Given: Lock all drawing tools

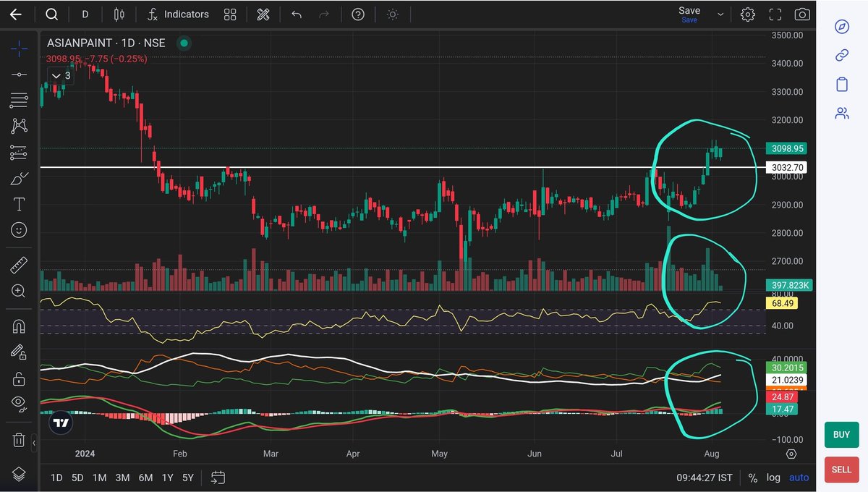Looking at the screenshot, I should pos(20,378).
